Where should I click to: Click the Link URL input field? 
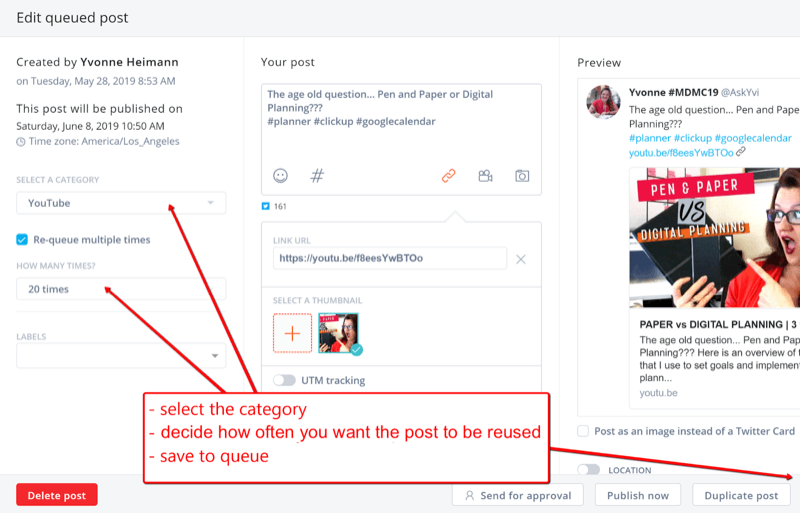(390, 258)
